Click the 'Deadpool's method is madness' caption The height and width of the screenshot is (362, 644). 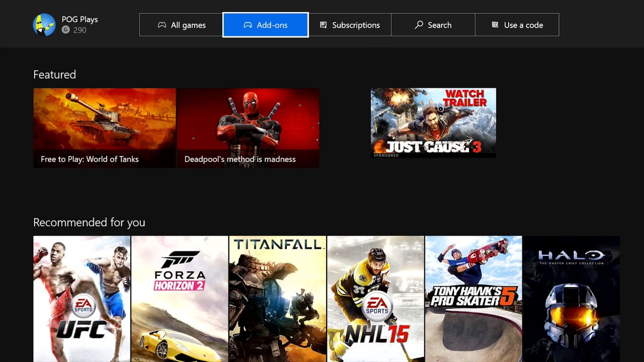coord(240,159)
